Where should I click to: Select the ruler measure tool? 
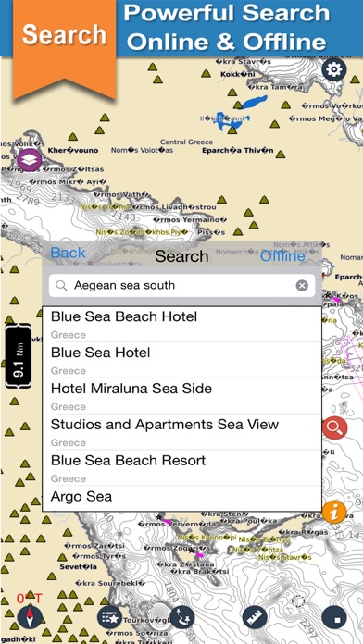(x=255, y=617)
